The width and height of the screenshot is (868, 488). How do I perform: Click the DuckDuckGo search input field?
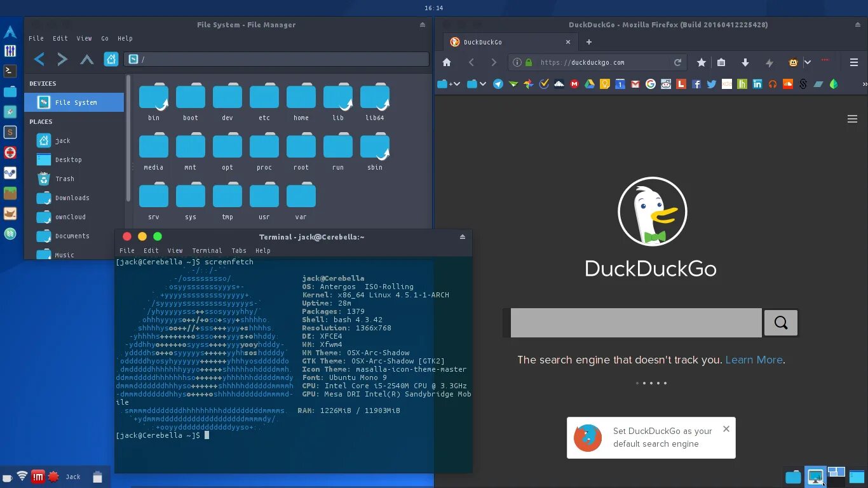coord(636,323)
